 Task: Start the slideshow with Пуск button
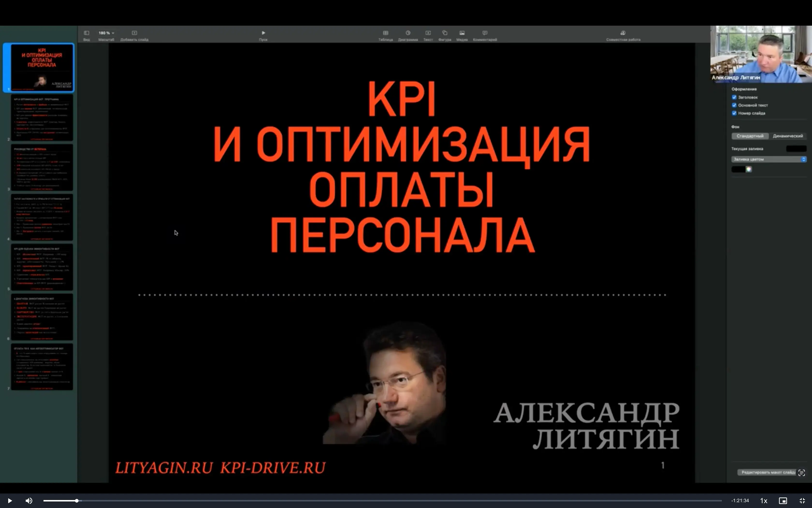(x=263, y=33)
